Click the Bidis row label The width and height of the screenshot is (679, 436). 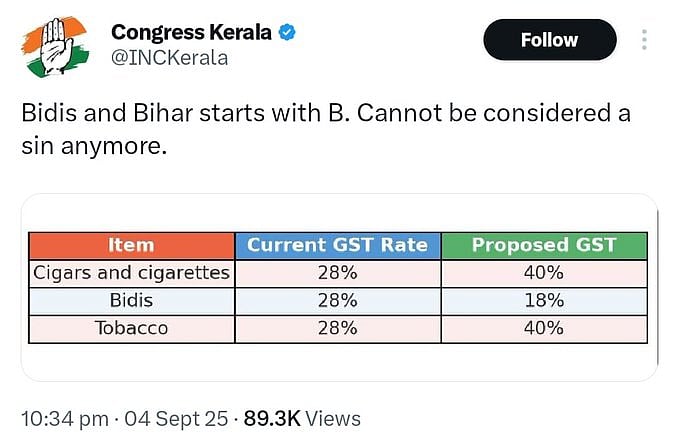132,301
